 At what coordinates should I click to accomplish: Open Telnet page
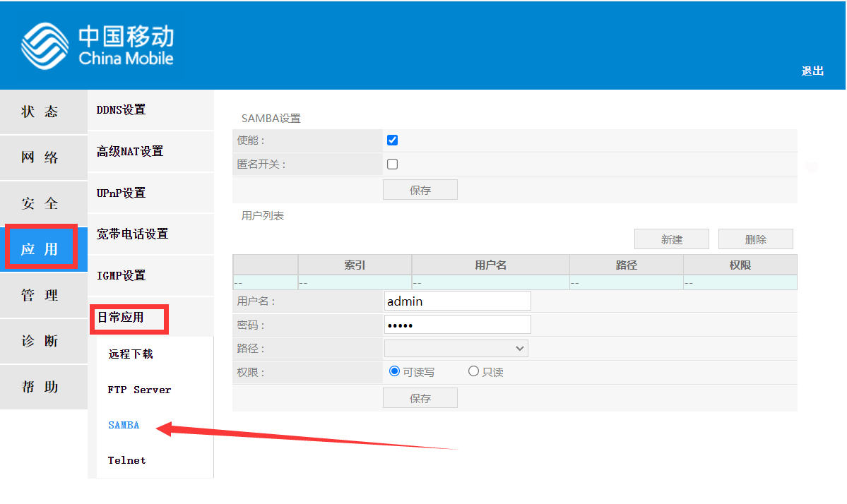(127, 460)
